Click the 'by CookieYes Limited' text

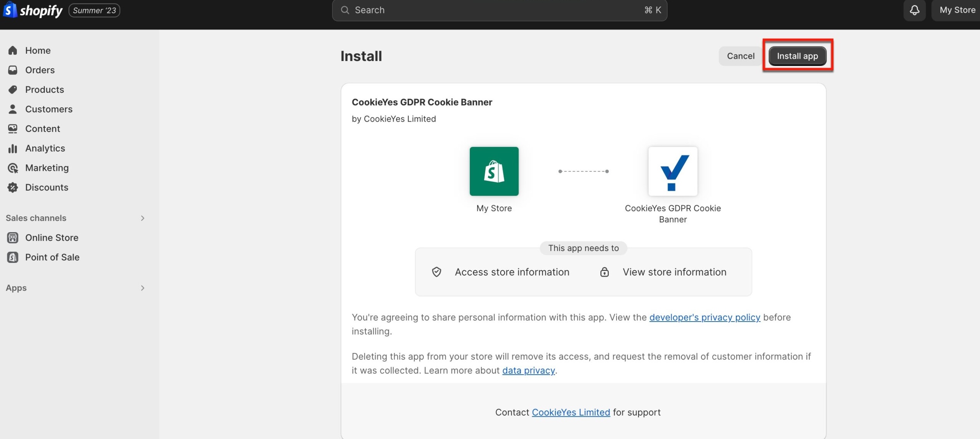point(394,119)
